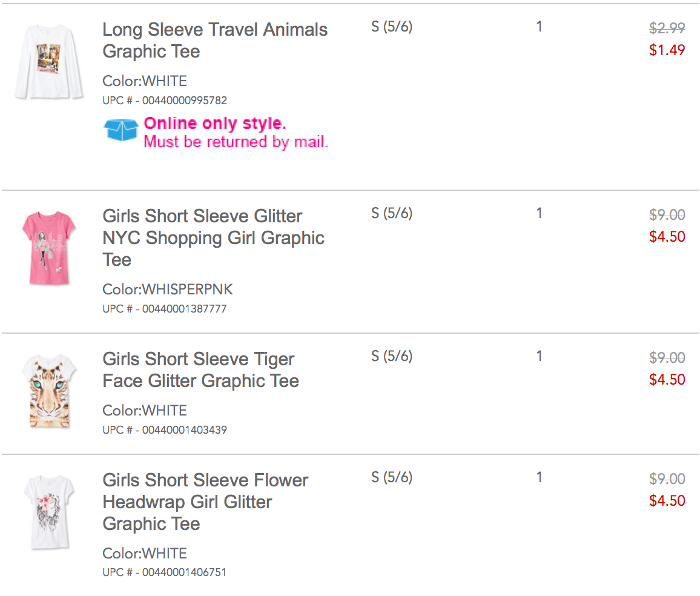Screen dimensions: 700x596
Task: Click the Flower Headwrap Girl Glitter Tee title
Action: [x=205, y=502]
